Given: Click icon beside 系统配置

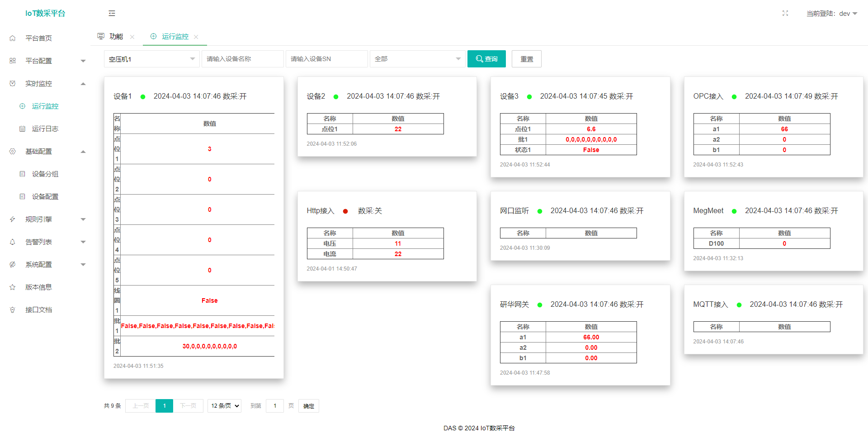Looking at the screenshot, I should 13,265.
